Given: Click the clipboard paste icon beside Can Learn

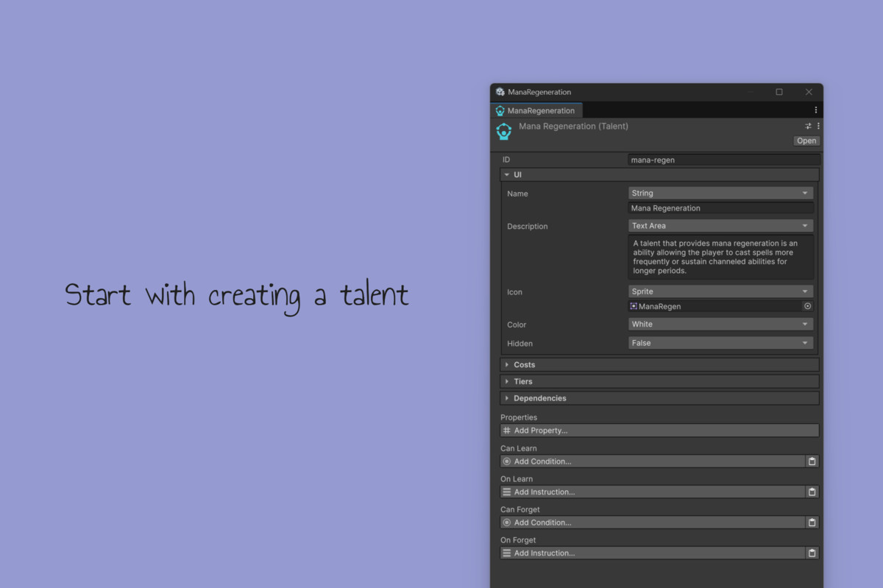Looking at the screenshot, I should (x=812, y=461).
